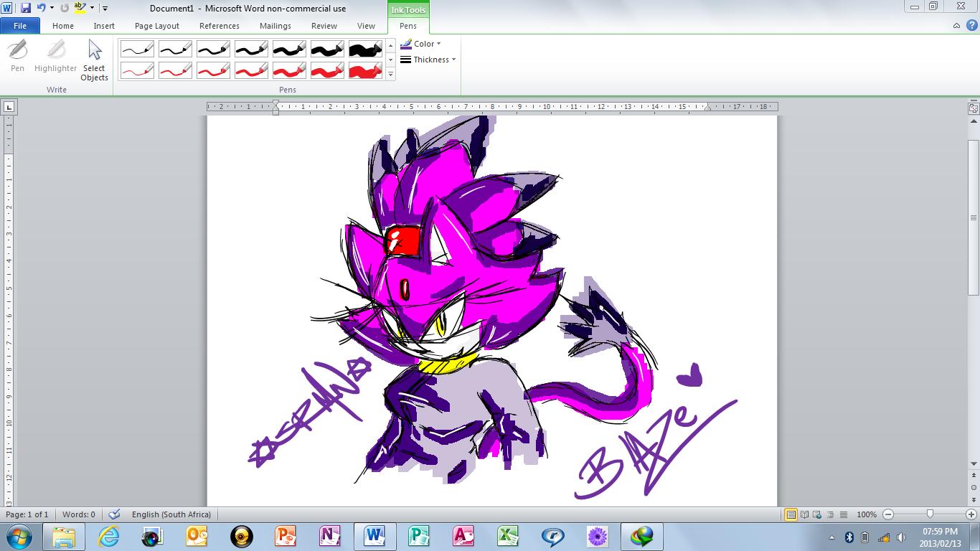This screenshot has height=551, width=980.
Task: Select the Pen tool in Write group
Action: coord(17,56)
